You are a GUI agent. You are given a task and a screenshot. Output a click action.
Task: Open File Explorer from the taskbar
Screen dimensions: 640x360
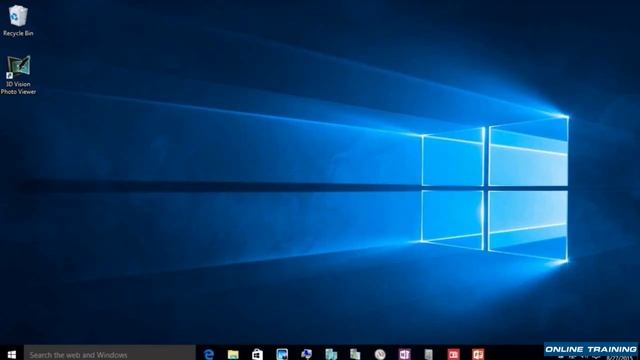point(233,354)
